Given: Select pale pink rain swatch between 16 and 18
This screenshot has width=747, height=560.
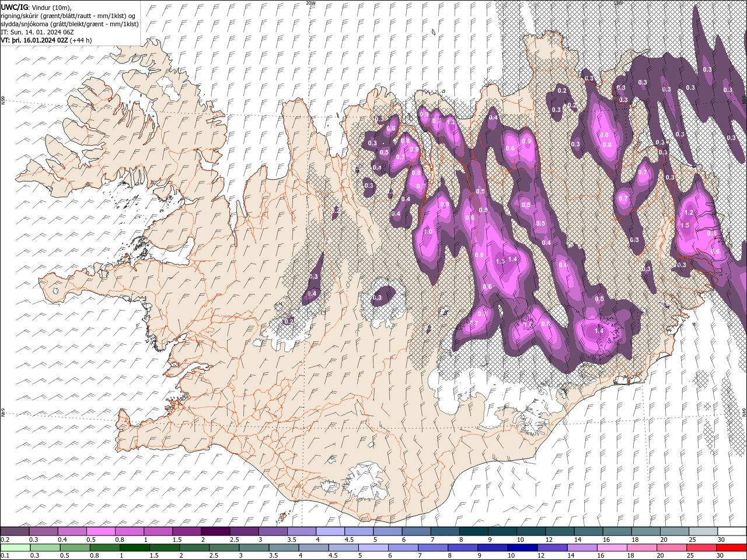Looking at the screenshot, I should pyautogui.click(x=612, y=547).
